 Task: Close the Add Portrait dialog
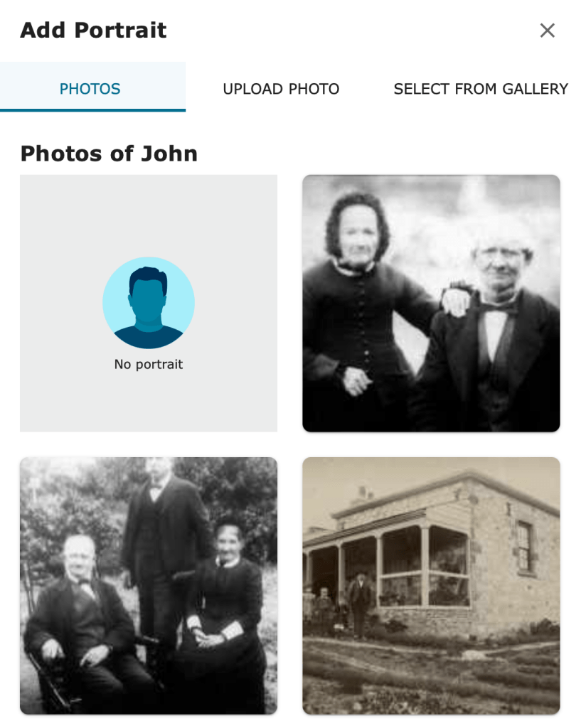point(547,31)
